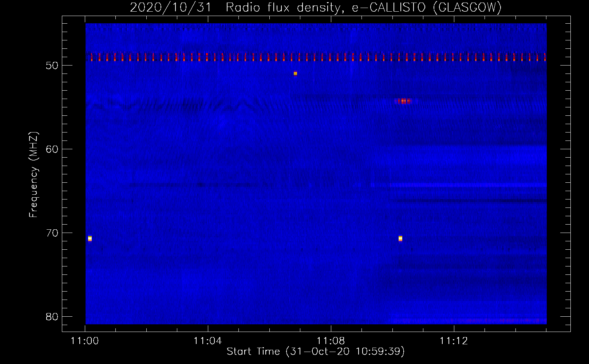The image size is (589, 364).
Task: Click the plot title mentioning e-CALLISTO (GLASGOW)
Action: (316, 7)
